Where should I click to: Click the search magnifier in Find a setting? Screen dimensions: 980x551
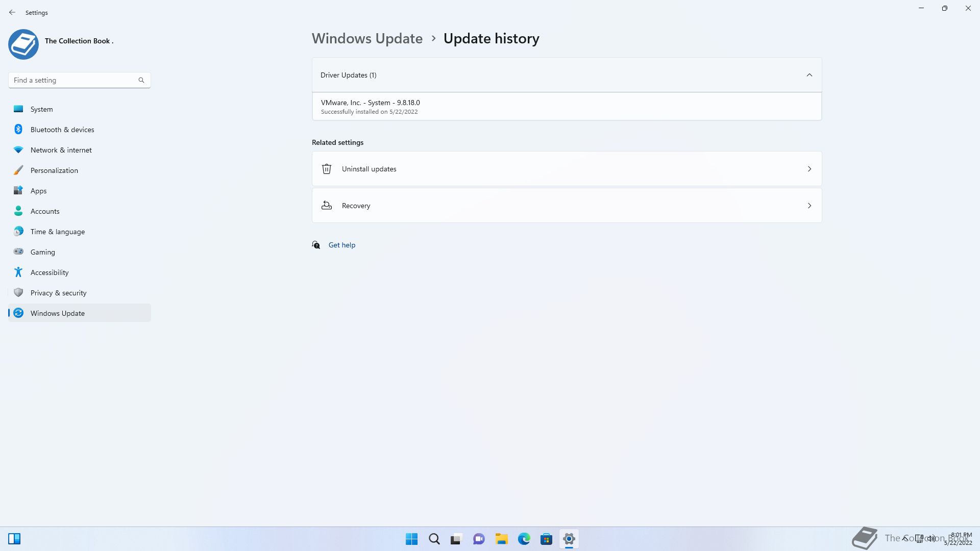coord(141,80)
